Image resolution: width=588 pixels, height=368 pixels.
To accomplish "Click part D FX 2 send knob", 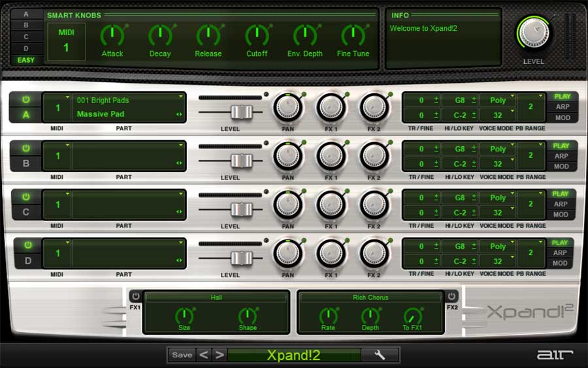I will click(374, 253).
